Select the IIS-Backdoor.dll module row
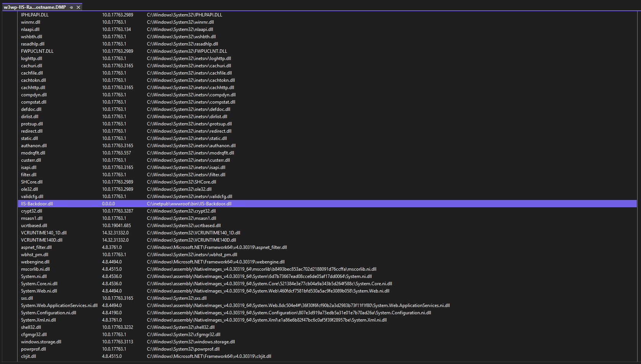Screen dimensions: 641x364 click(327, 204)
